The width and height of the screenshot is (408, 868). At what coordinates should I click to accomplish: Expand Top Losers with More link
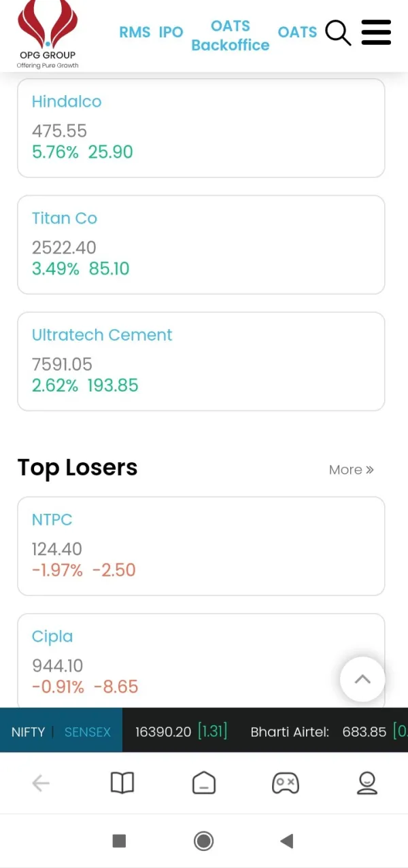pos(351,470)
